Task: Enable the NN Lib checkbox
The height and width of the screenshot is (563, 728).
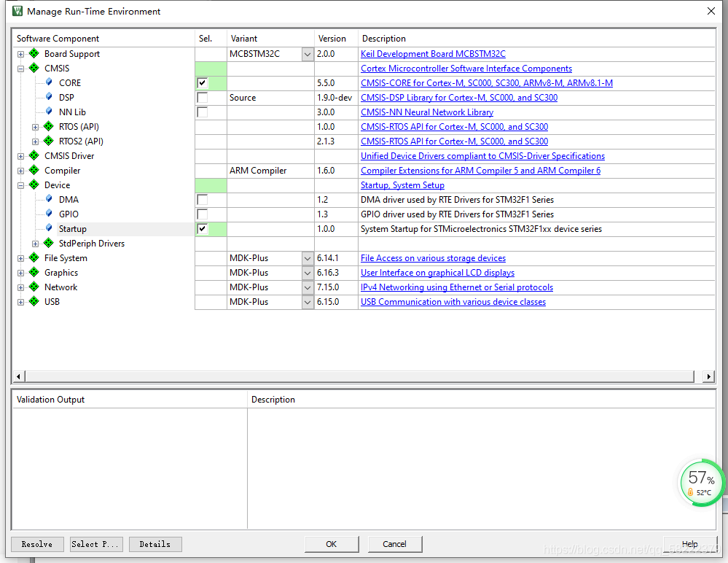Action: click(203, 112)
